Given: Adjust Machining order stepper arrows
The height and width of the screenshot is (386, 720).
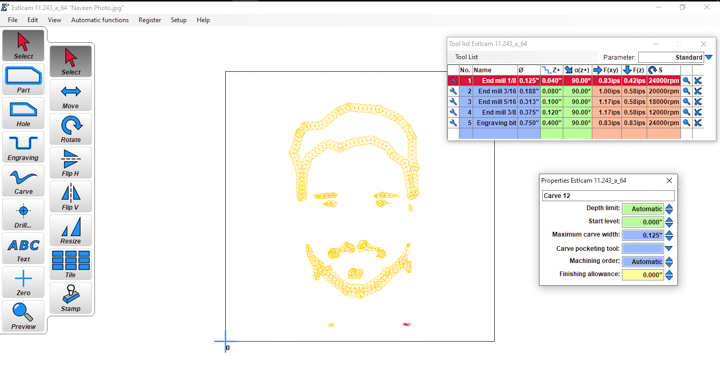Looking at the screenshot, I should point(669,262).
